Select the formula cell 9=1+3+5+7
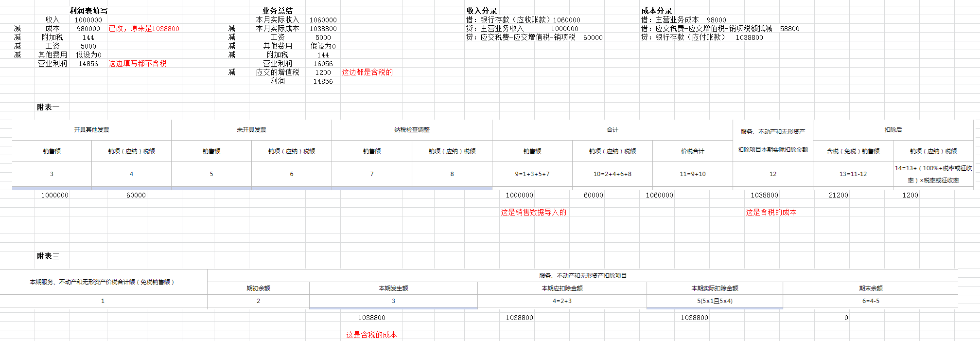Viewport: 980px width, 341px height. pos(532,174)
